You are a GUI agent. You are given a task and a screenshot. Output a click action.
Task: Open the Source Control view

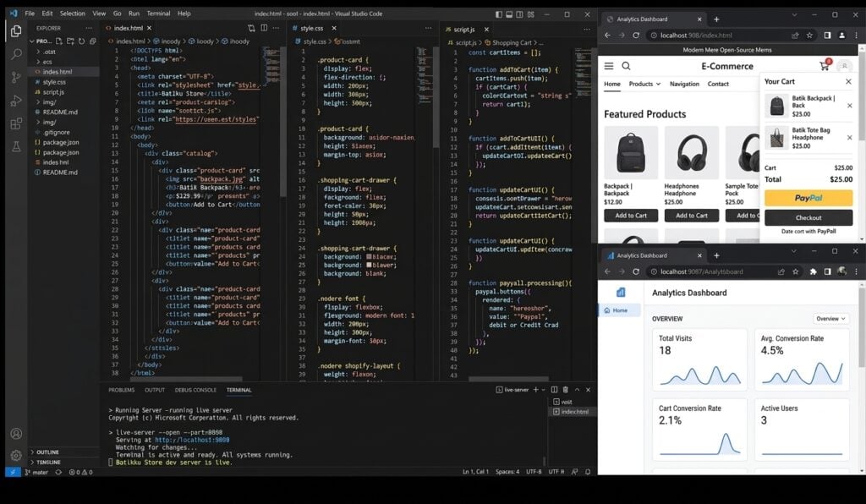(16, 77)
